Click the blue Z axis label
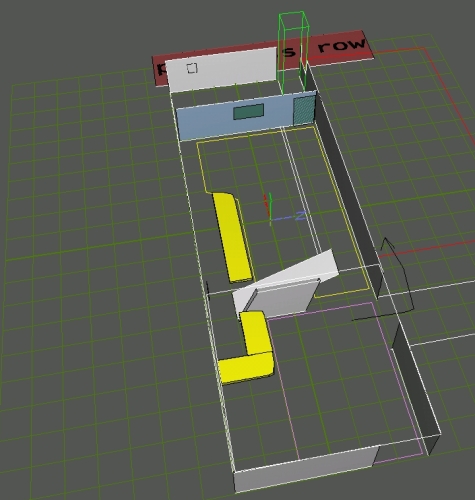The height and width of the screenshot is (500, 475). 300,216
